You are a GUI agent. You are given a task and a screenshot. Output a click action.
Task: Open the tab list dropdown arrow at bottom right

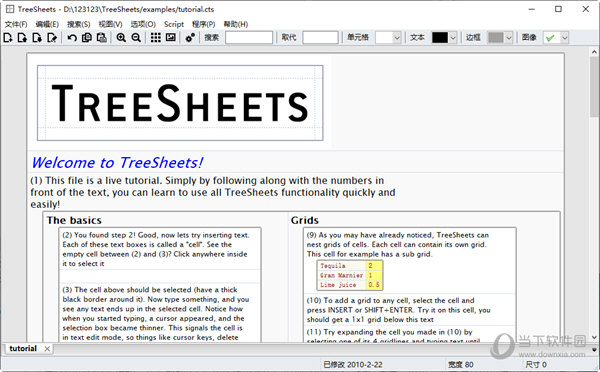tap(594, 349)
